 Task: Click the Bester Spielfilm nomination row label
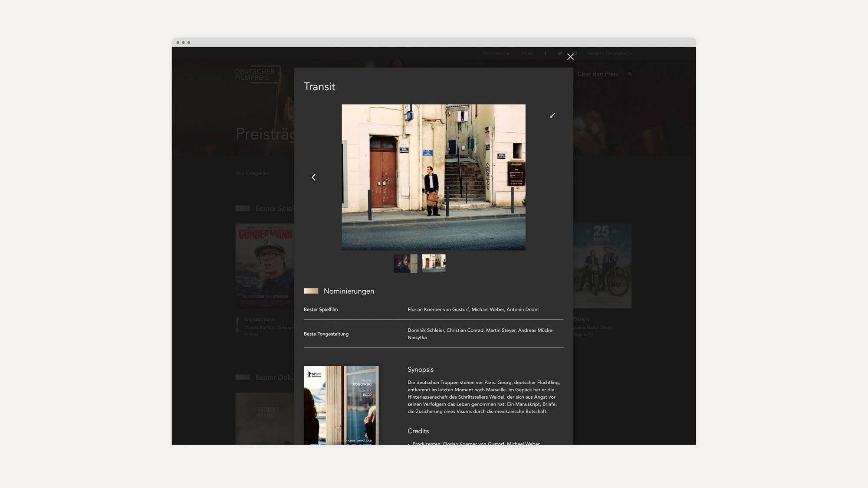(x=321, y=309)
